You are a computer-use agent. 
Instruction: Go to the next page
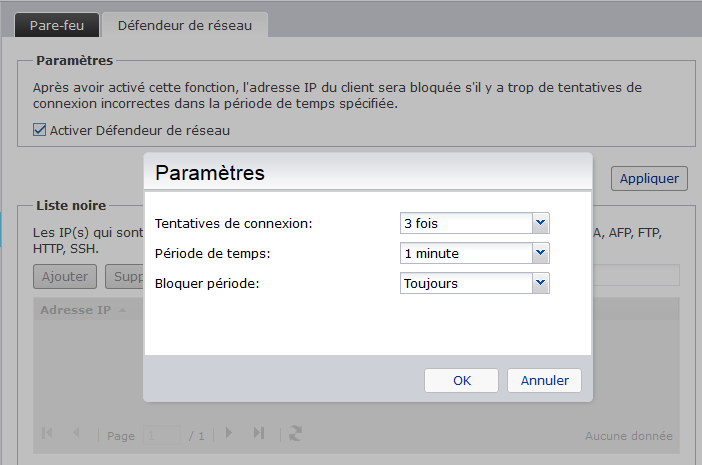pyautogui.click(x=229, y=433)
